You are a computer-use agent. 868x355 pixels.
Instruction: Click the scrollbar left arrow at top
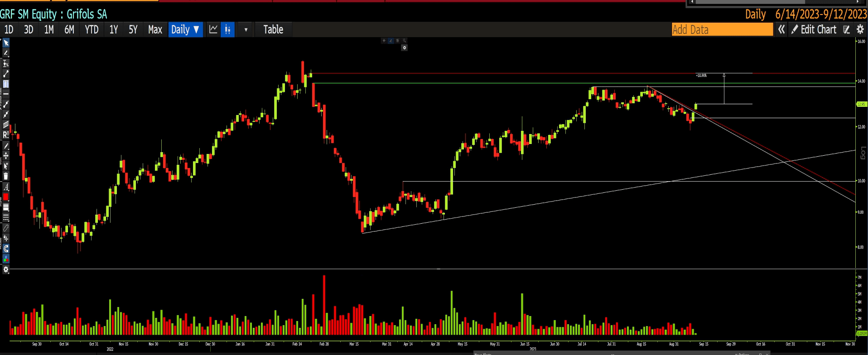point(692,2)
